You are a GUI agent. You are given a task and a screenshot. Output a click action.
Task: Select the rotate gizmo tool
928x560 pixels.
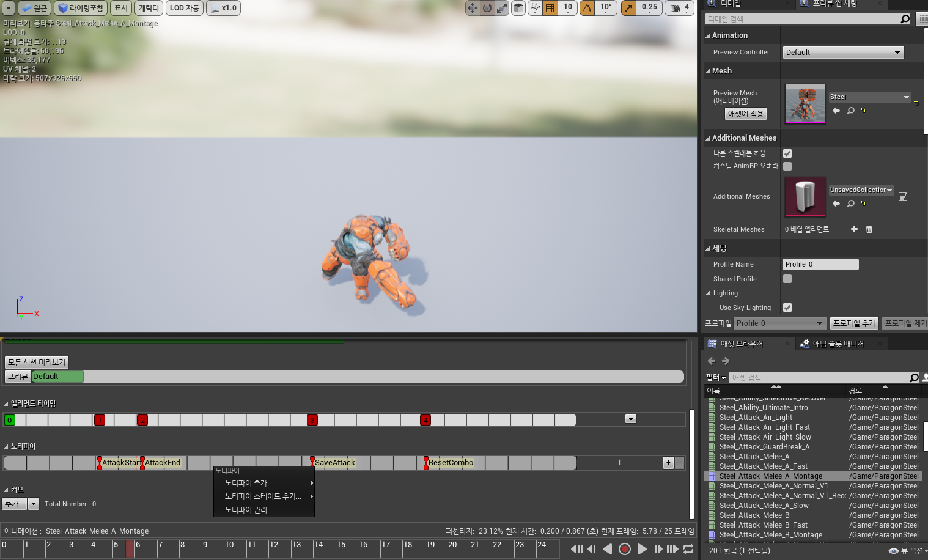tap(487, 8)
